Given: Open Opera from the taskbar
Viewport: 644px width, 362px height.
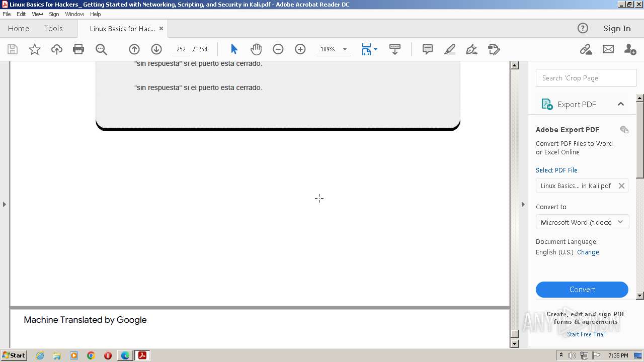Looking at the screenshot, I should [x=108, y=355].
